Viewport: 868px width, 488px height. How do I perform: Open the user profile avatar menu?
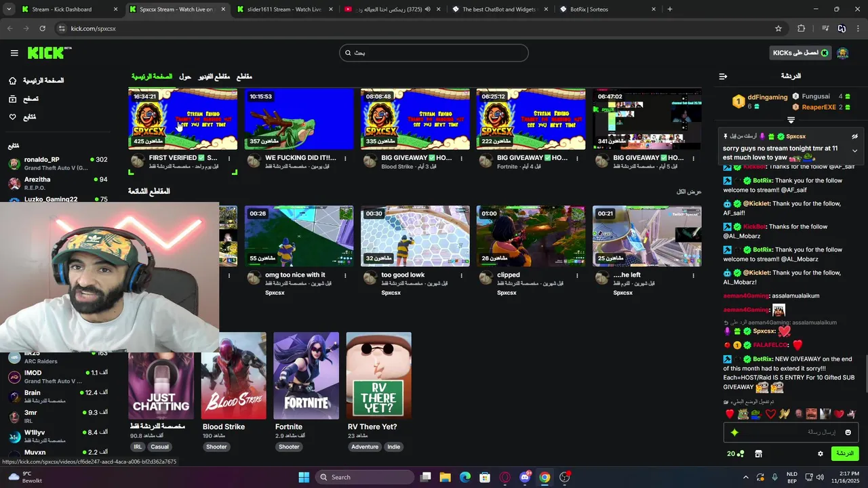tap(843, 53)
